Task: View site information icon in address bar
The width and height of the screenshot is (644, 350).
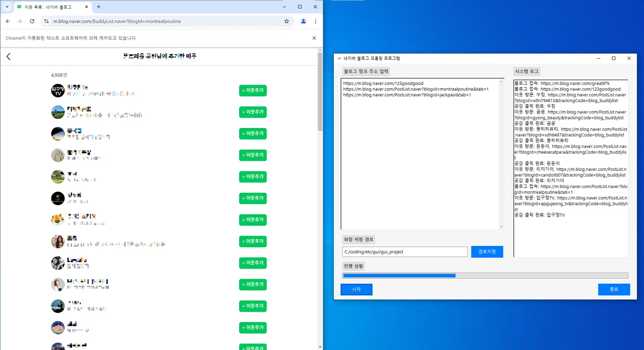Action: (46, 21)
